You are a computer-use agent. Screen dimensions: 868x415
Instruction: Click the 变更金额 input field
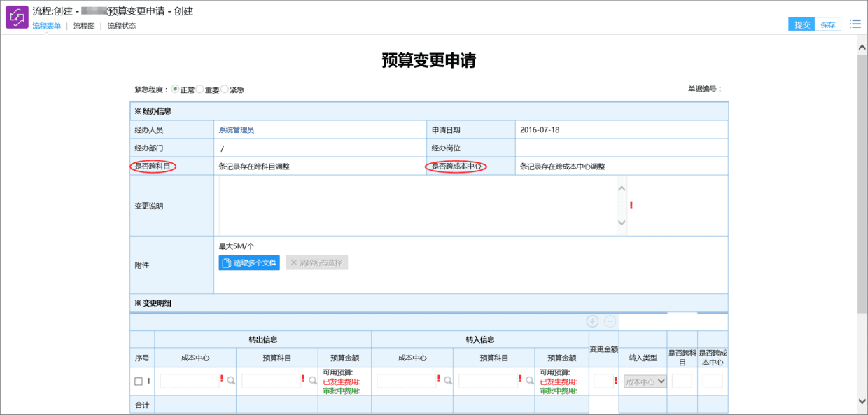point(602,381)
